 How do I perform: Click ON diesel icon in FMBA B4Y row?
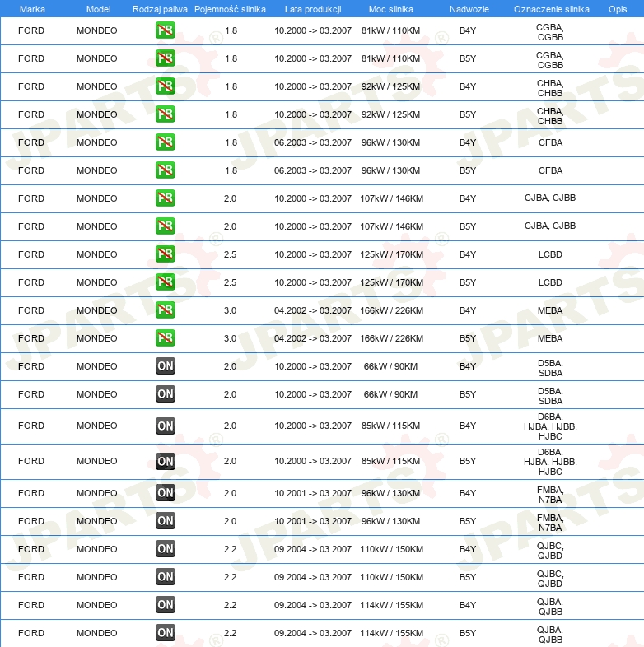click(166, 493)
